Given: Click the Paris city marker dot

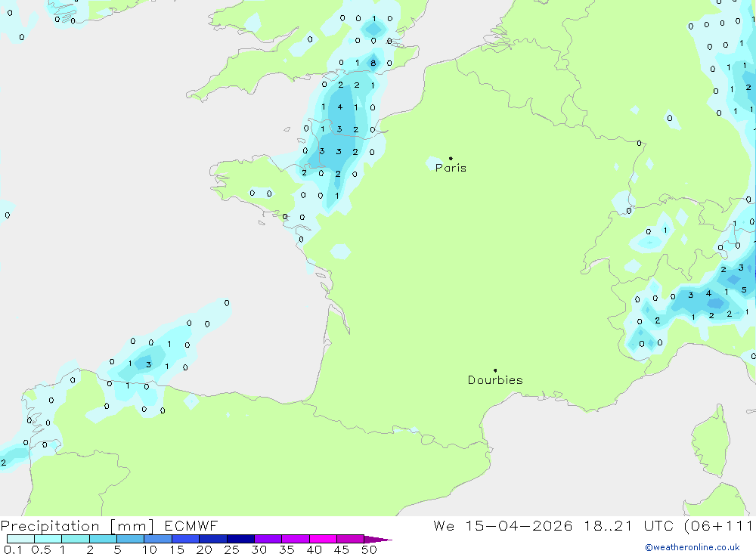Looking at the screenshot, I should [451, 158].
